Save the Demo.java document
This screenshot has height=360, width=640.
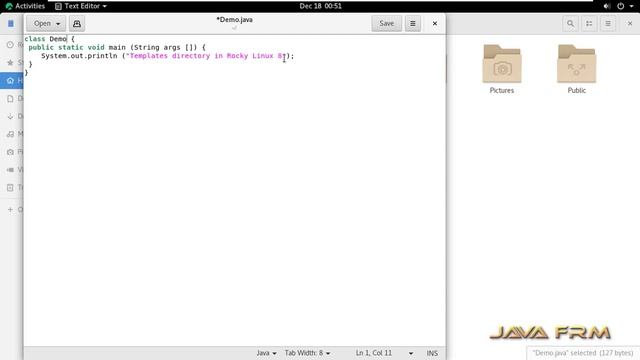387,24
